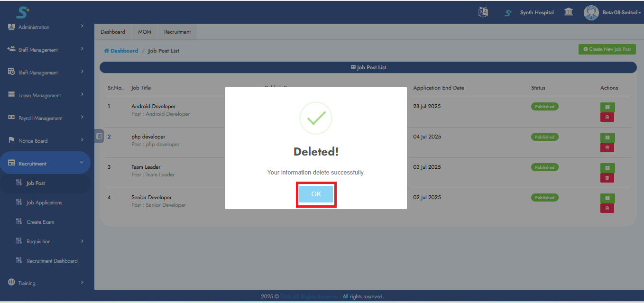Open Recruitment Dashboard in sidebar
644x303 pixels.
52,261
